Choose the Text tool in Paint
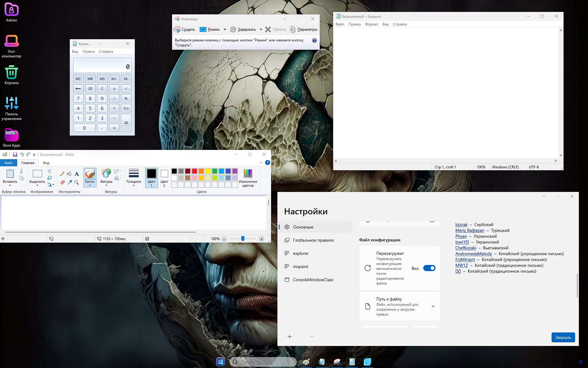This screenshot has width=588, height=368. (77, 174)
